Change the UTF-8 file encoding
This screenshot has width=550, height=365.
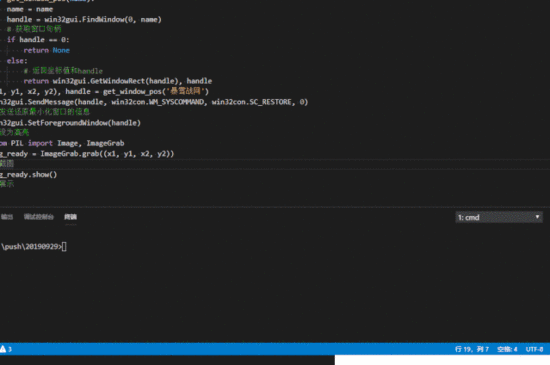pyautogui.click(x=534, y=349)
